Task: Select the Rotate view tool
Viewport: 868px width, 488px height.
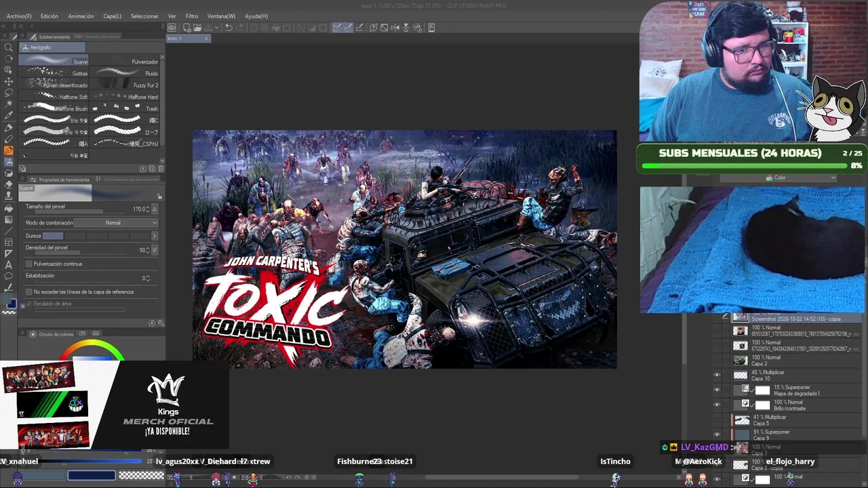Action: tap(9, 58)
